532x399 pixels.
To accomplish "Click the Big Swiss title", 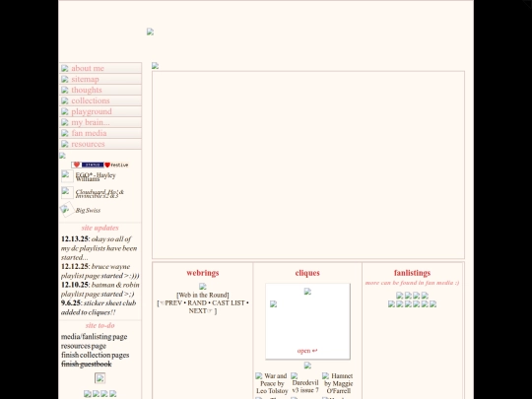I will tap(88, 211).
